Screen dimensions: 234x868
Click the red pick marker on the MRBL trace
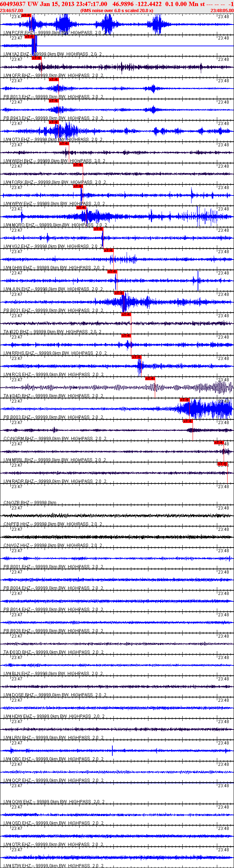click(219, 443)
